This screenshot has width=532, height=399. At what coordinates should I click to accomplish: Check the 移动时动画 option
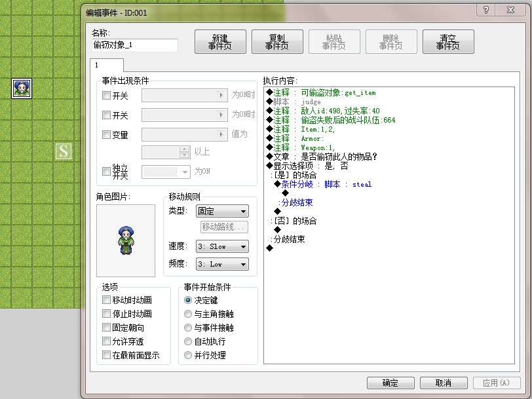pos(107,300)
